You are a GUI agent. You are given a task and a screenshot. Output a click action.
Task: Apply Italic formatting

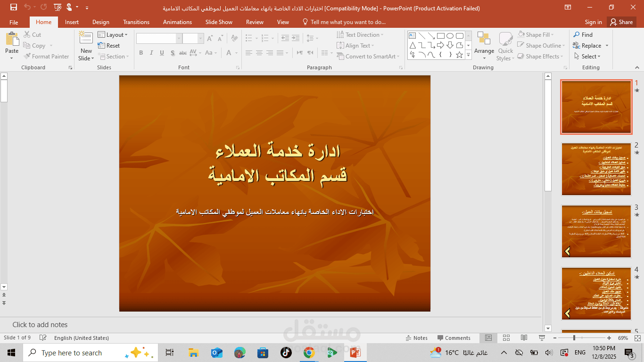(x=152, y=53)
